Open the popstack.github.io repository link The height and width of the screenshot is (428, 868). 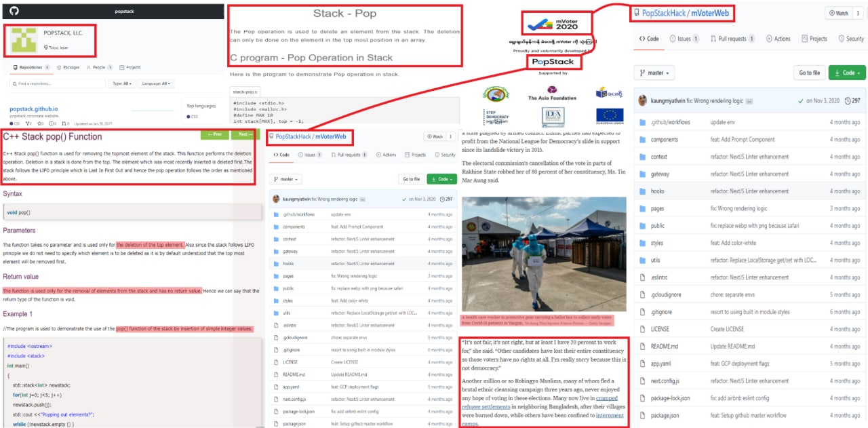pyautogui.click(x=34, y=109)
